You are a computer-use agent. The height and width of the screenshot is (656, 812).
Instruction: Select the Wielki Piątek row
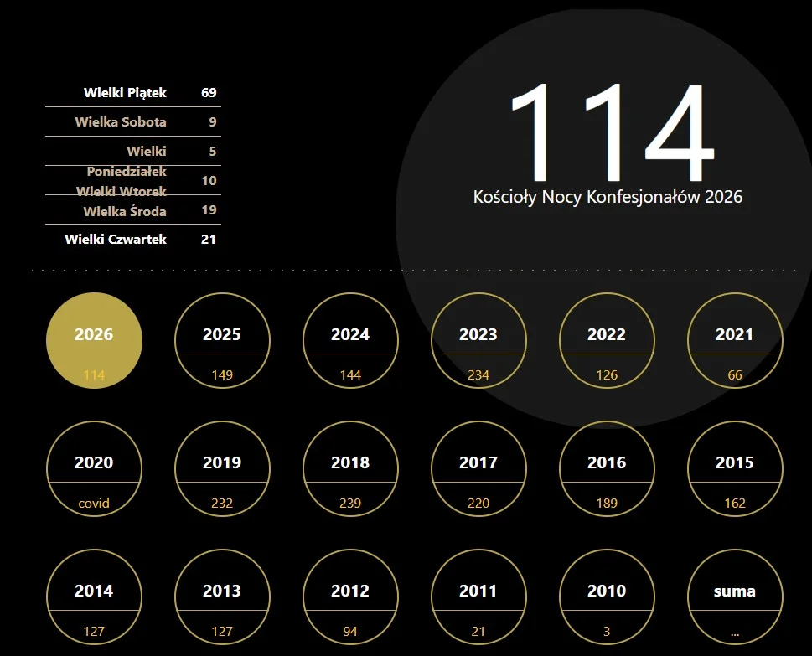tap(133, 93)
